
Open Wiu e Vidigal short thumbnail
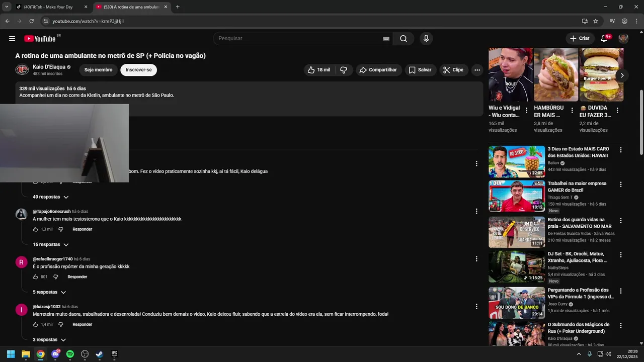pyautogui.click(x=511, y=75)
